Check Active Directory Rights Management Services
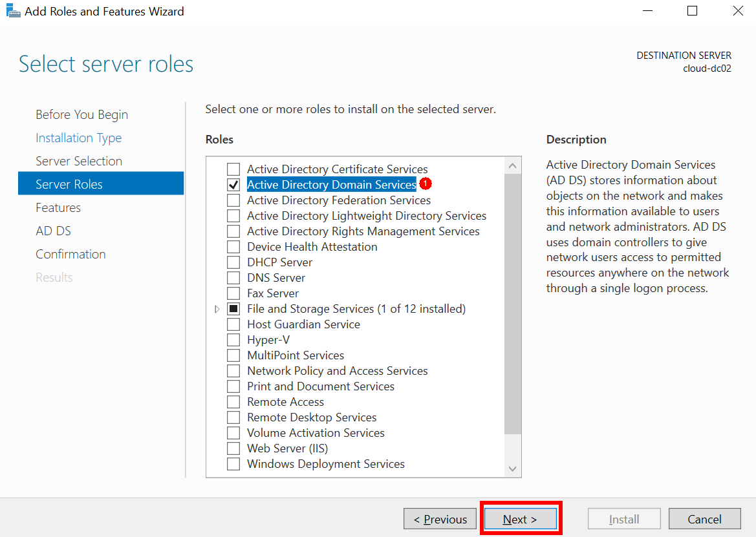 pos(233,231)
